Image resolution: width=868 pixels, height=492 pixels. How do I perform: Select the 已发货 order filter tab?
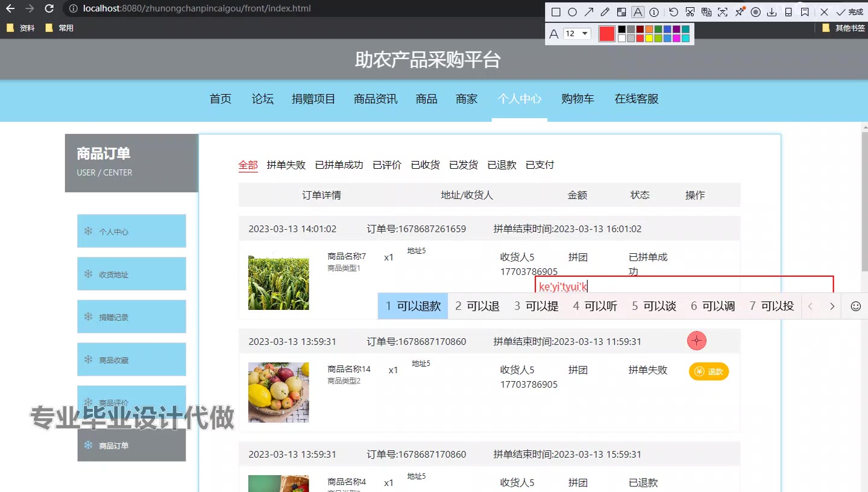464,165
